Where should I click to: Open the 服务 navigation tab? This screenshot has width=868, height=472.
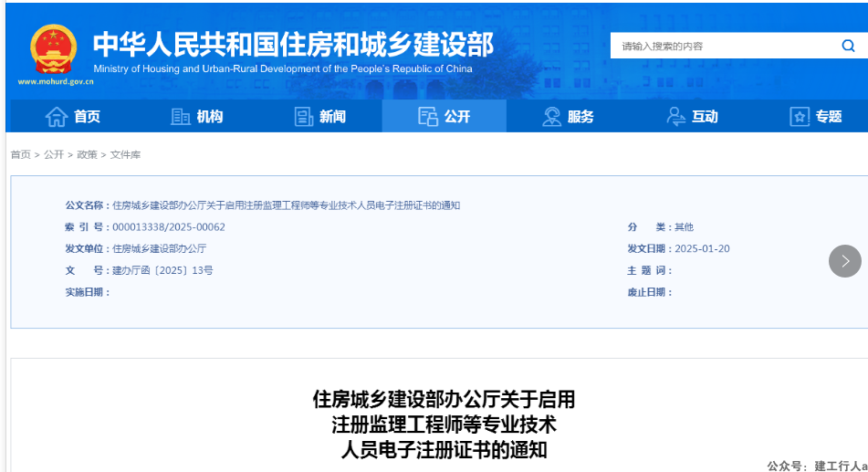click(x=568, y=116)
